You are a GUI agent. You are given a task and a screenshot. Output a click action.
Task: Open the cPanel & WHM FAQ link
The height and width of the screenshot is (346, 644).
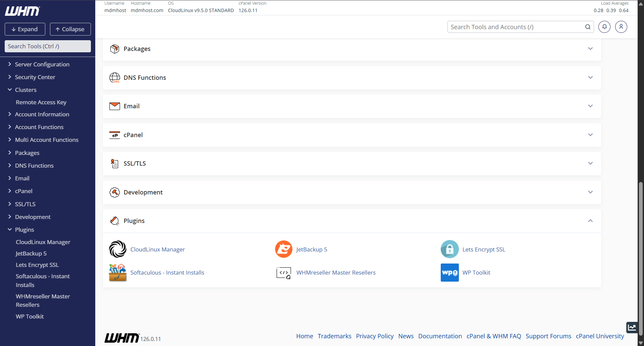494,336
